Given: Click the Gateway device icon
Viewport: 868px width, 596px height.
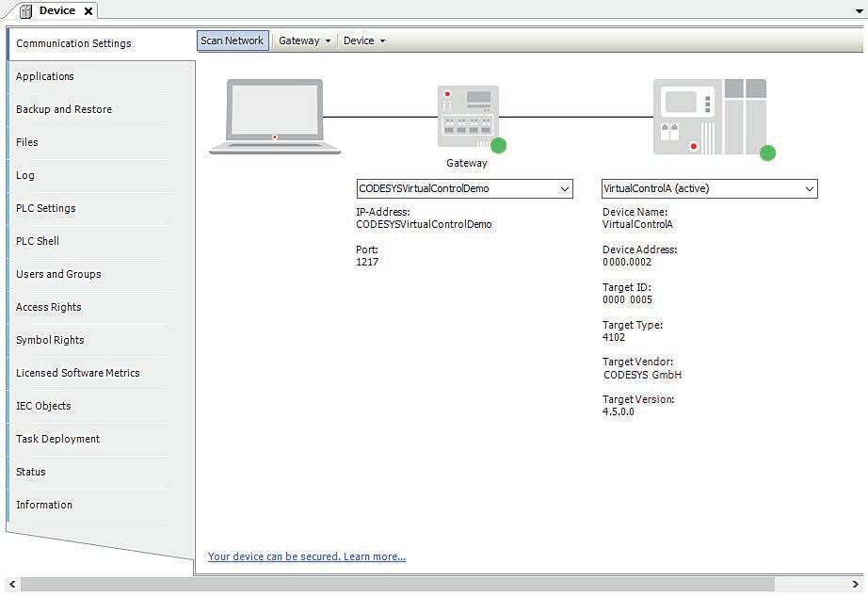Looking at the screenshot, I should [x=468, y=116].
